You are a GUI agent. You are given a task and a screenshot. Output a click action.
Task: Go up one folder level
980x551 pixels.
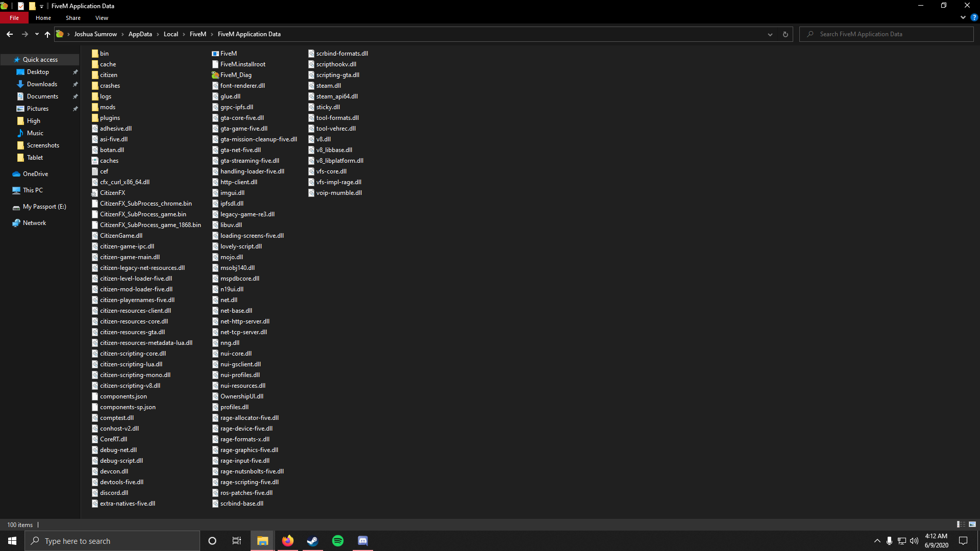click(47, 34)
